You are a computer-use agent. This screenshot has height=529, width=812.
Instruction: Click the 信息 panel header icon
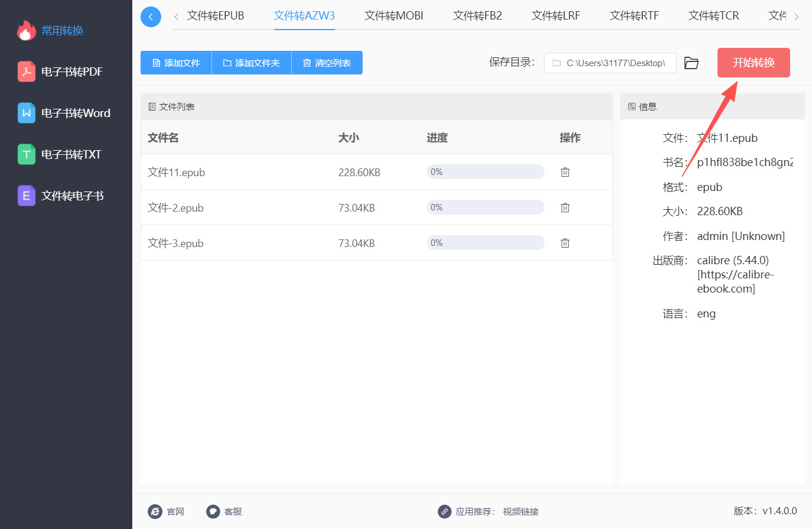(632, 107)
